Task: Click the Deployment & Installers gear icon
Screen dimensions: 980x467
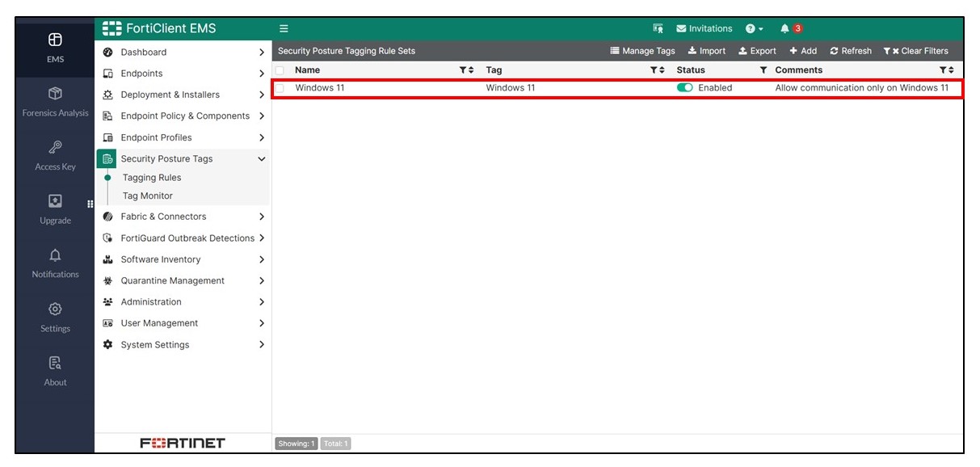Action: tap(107, 95)
